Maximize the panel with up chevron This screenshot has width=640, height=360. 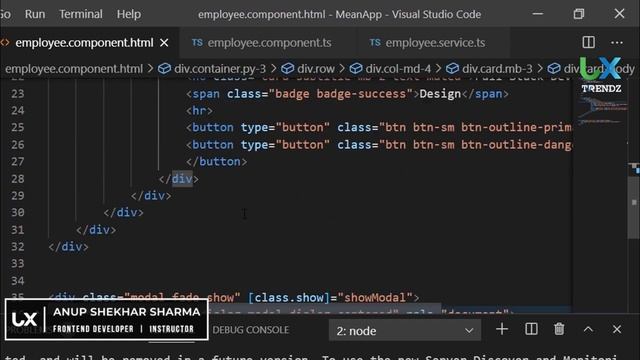click(588, 329)
